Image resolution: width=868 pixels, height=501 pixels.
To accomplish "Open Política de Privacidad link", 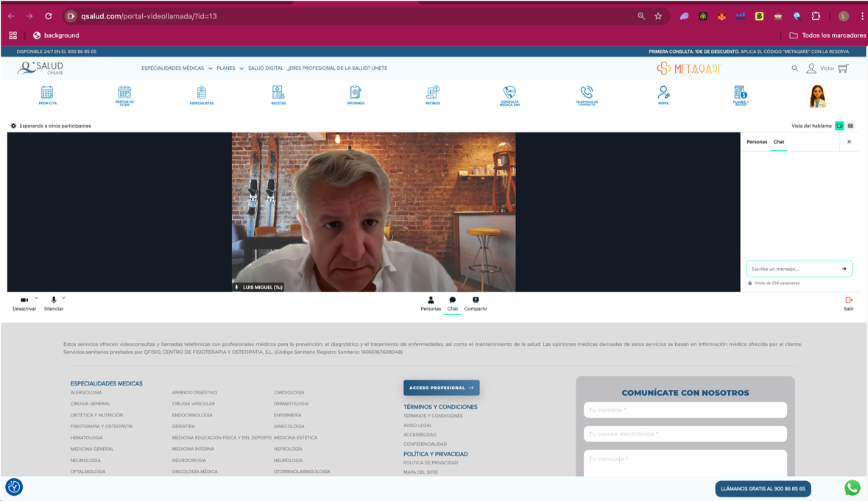I will [x=430, y=463].
